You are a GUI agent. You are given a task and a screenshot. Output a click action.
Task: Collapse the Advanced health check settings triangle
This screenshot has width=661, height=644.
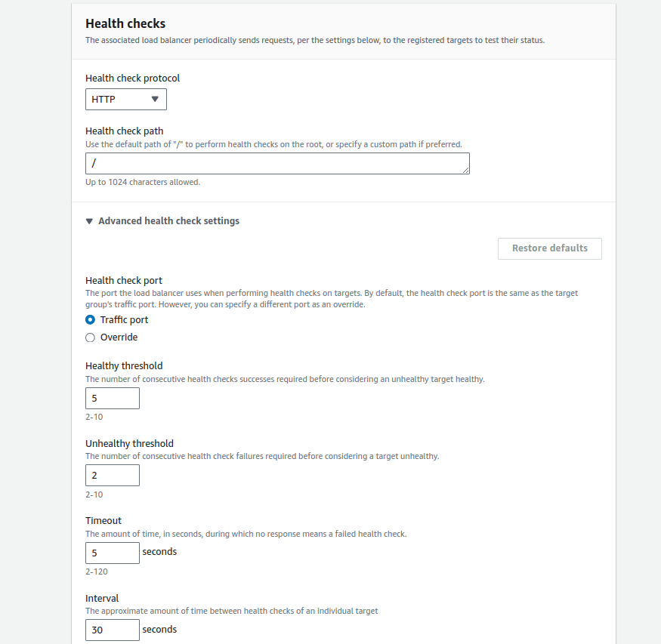tap(89, 221)
